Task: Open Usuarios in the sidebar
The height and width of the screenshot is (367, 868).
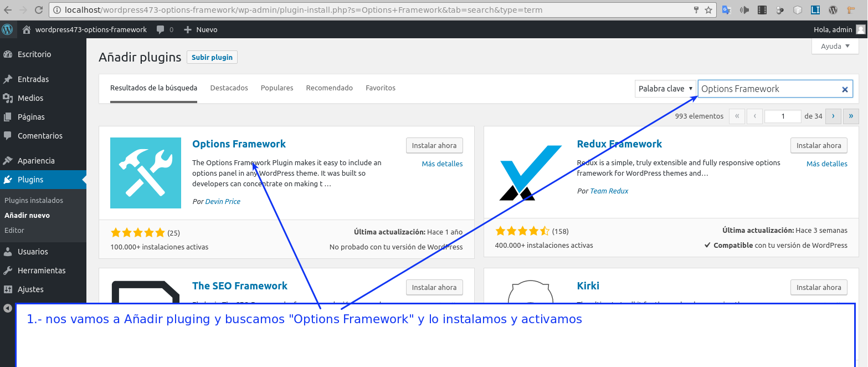Action: pos(33,252)
